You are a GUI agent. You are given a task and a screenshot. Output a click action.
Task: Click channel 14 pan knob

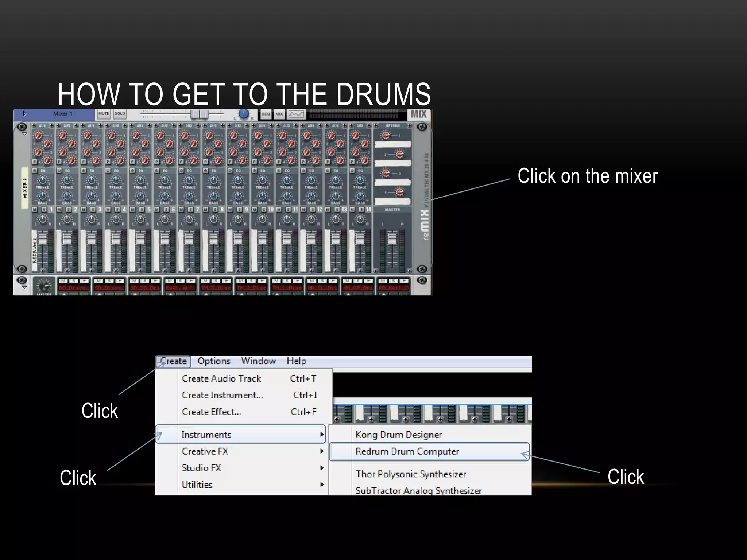click(360, 219)
